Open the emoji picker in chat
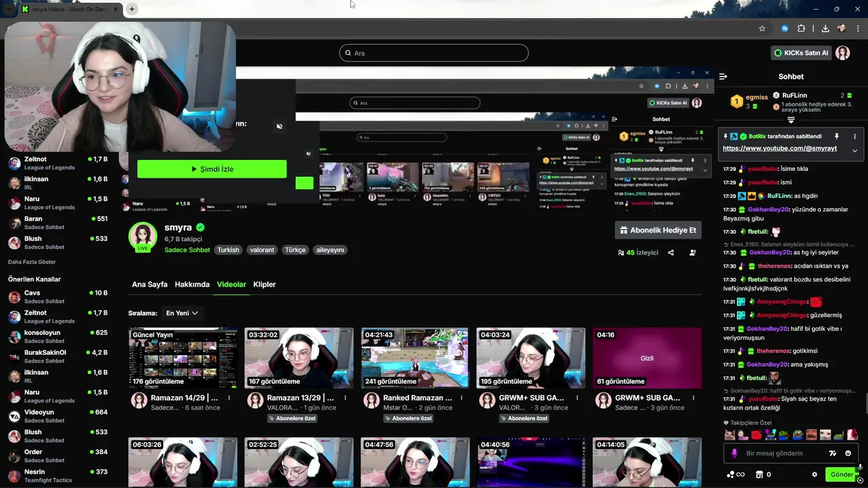Screen dimensions: 868x488 [848, 453]
